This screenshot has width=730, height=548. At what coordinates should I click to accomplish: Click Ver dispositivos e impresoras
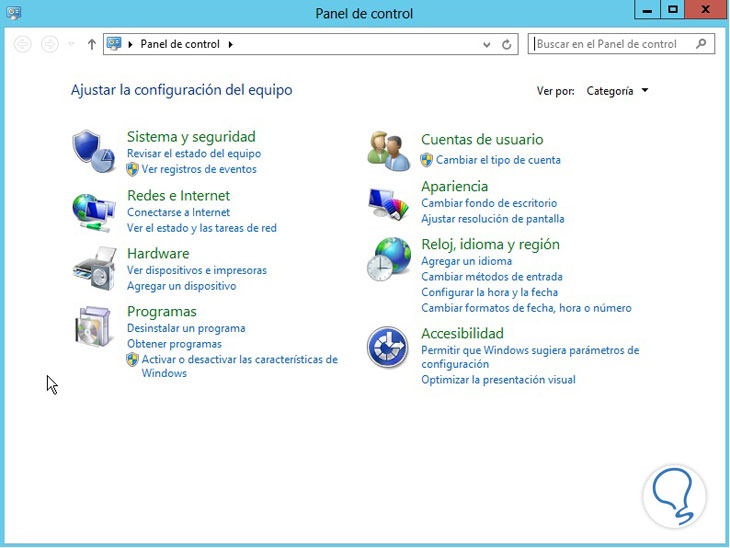(x=197, y=270)
